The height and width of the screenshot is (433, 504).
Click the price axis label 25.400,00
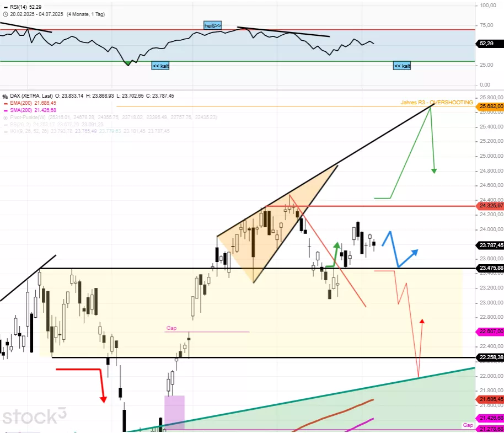coord(491,127)
